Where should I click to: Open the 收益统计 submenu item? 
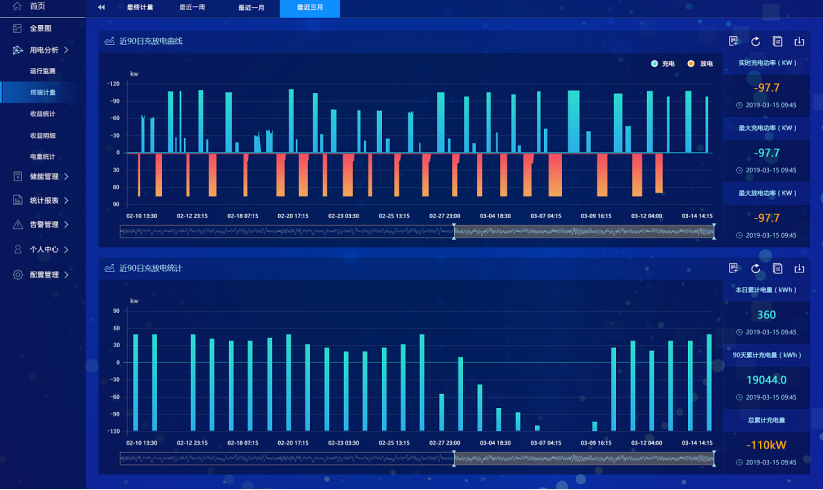(43, 114)
